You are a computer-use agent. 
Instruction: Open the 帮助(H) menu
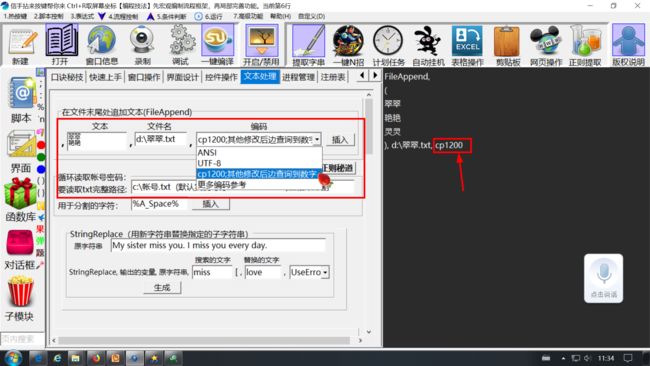(280, 16)
